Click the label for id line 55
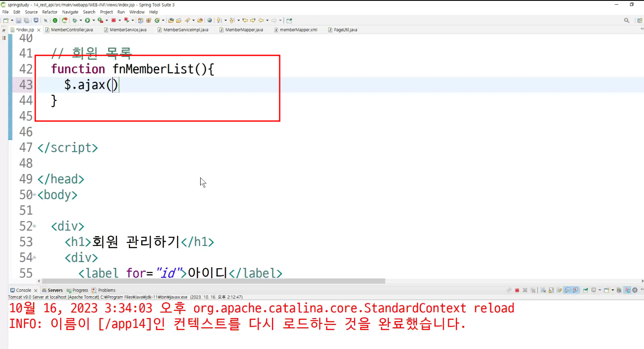This screenshot has height=349, width=644. coord(180,273)
